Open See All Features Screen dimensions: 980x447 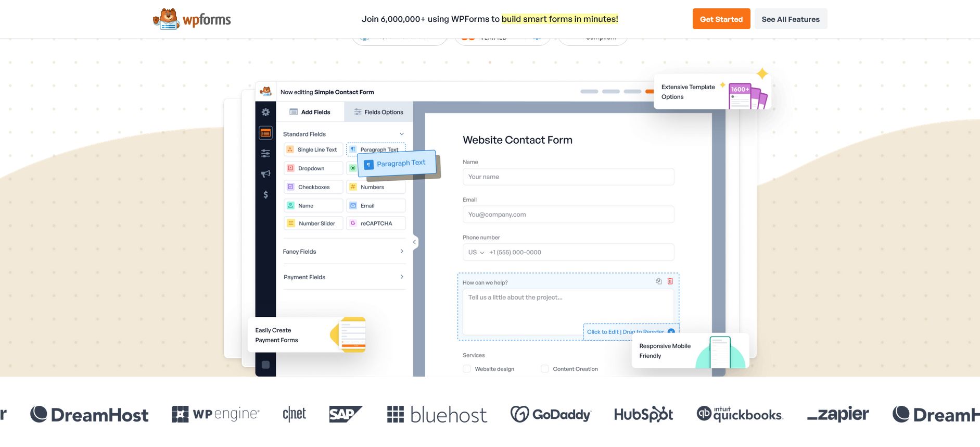pyautogui.click(x=790, y=19)
